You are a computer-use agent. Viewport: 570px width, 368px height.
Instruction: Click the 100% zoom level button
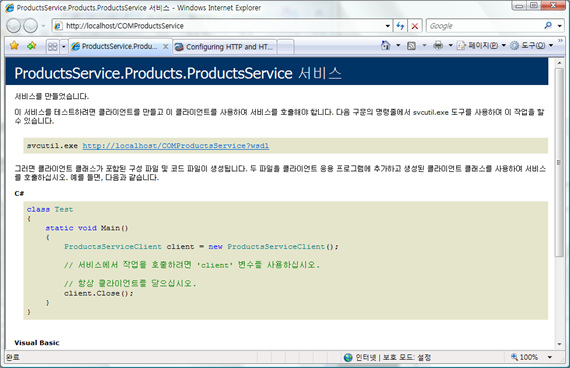524,357
